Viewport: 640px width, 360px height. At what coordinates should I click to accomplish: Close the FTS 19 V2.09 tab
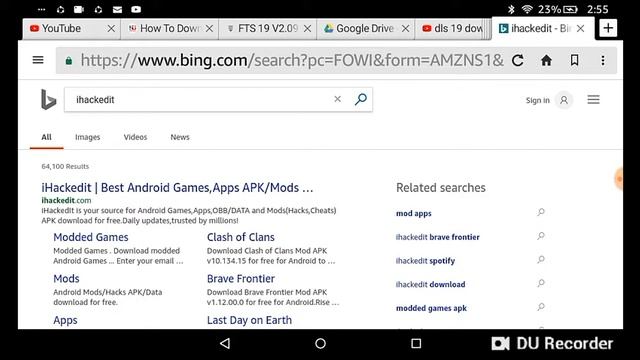pyautogui.click(x=307, y=29)
